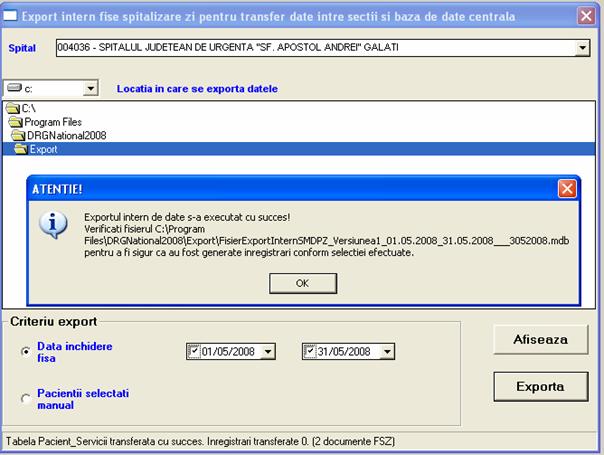Click the information icon in dialog
The height and width of the screenshot is (455, 604).
coord(52,225)
